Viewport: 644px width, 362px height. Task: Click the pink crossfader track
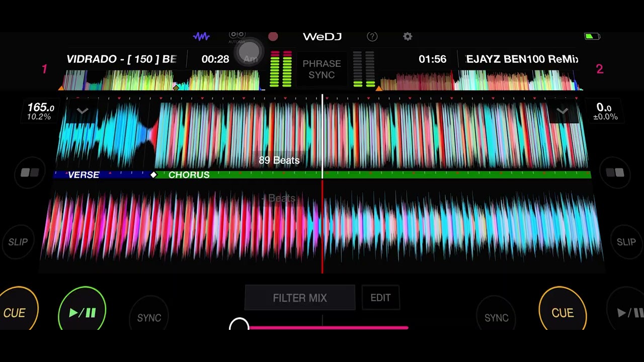click(x=329, y=328)
